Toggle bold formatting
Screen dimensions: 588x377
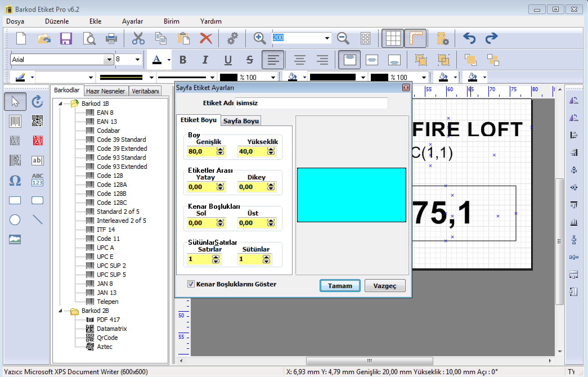(x=183, y=60)
